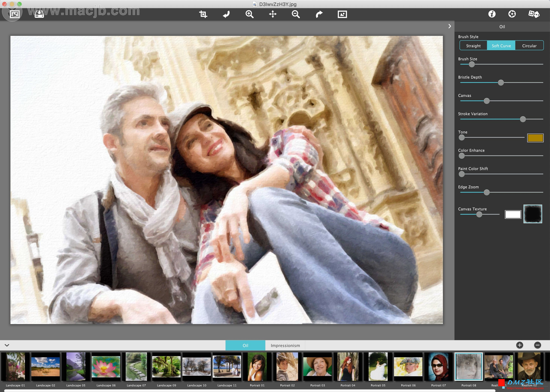Viewport: 550px width, 392px height.
Task: Click the Paint Color Shift slider handle
Action: pos(461,174)
